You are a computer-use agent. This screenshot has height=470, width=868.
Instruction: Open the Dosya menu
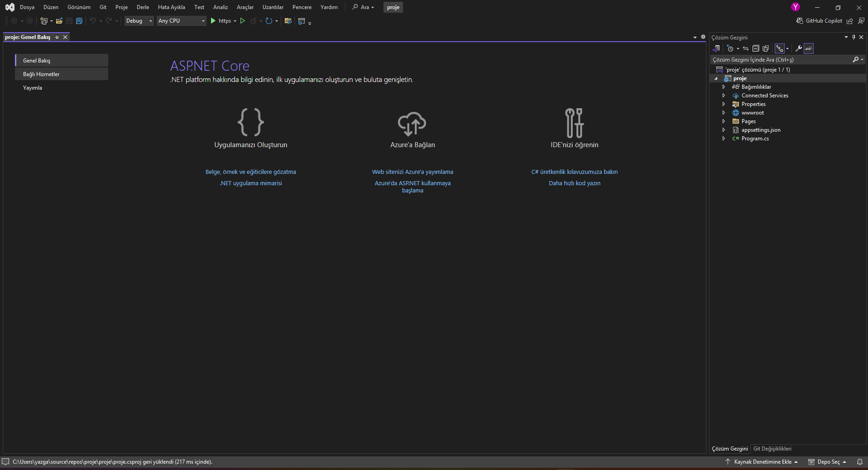coord(27,7)
